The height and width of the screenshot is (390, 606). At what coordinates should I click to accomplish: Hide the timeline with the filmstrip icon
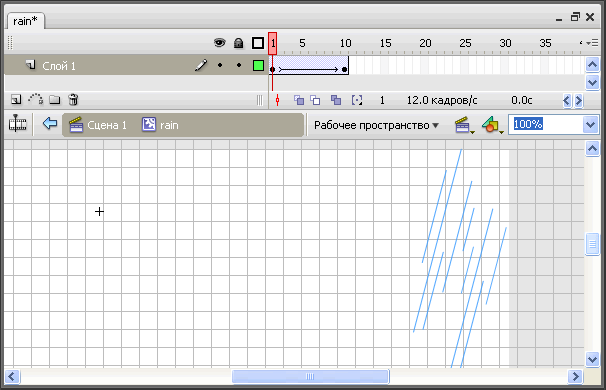coord(17,124)
